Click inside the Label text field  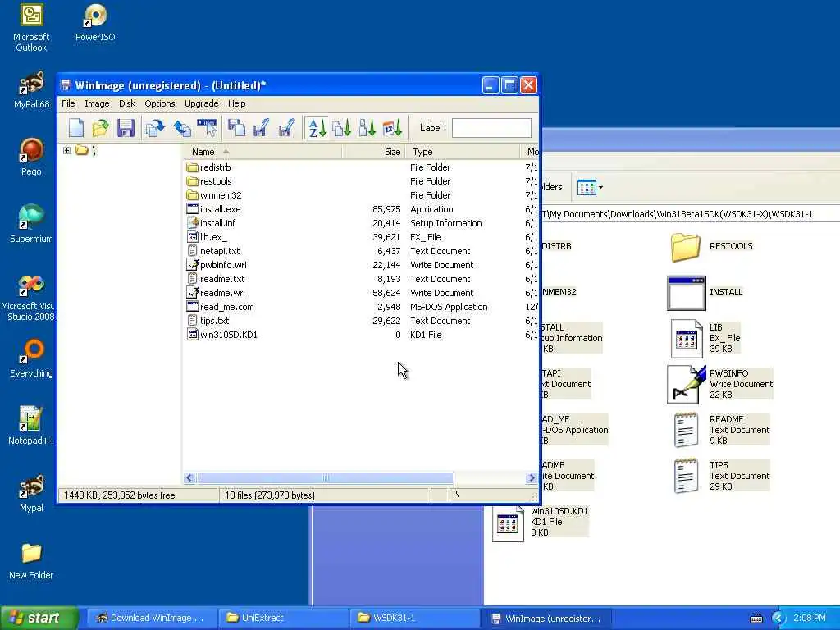pyautogui.click(x=491, y=128)
